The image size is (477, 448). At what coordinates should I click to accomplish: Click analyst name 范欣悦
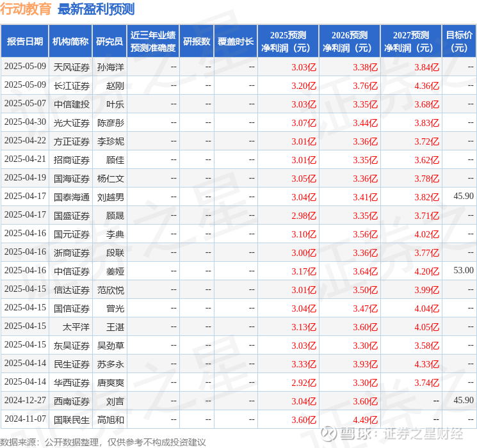click(110, 290)
